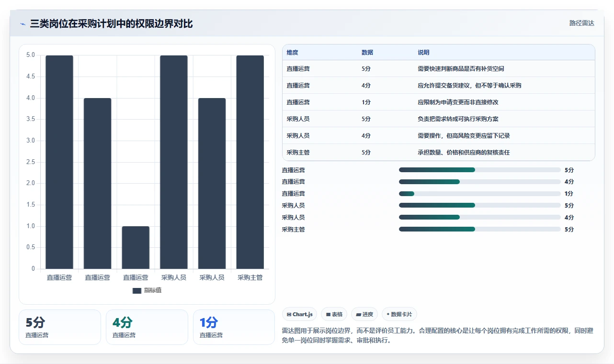Select the Chart.js pill tag

(x=300, y=314)
